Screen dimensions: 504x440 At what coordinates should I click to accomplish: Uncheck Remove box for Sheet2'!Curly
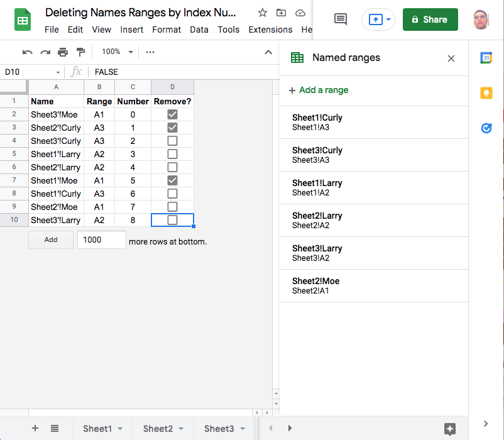click(172, 128)
